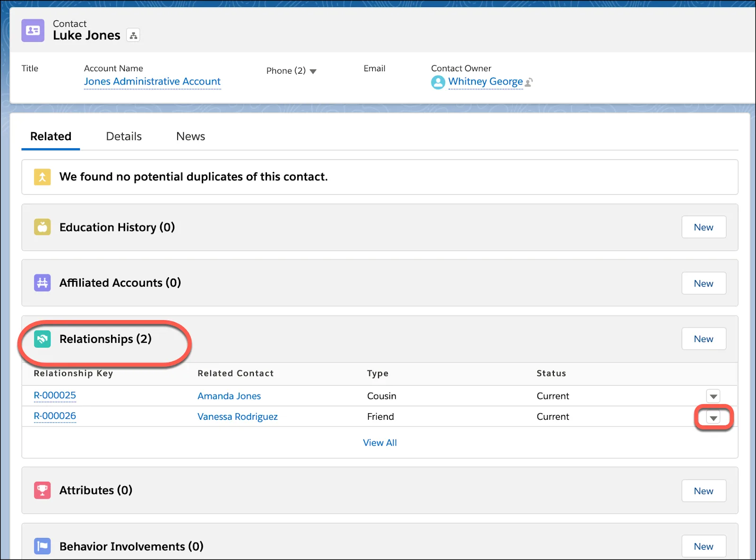Open the Affiliated Accounts (0) heading
This screenshot has height=560, width=756.
click(120, 283)
